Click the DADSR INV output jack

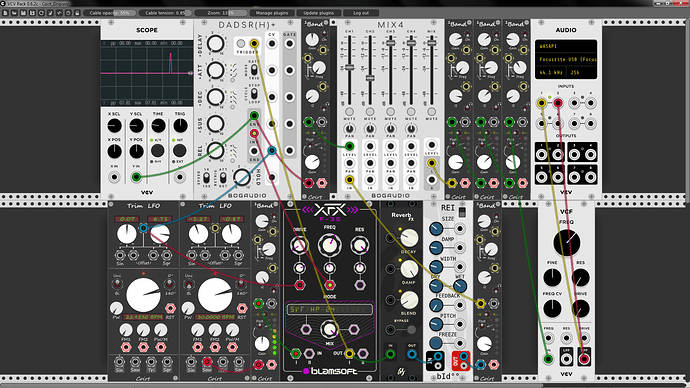tap(254, 133)
